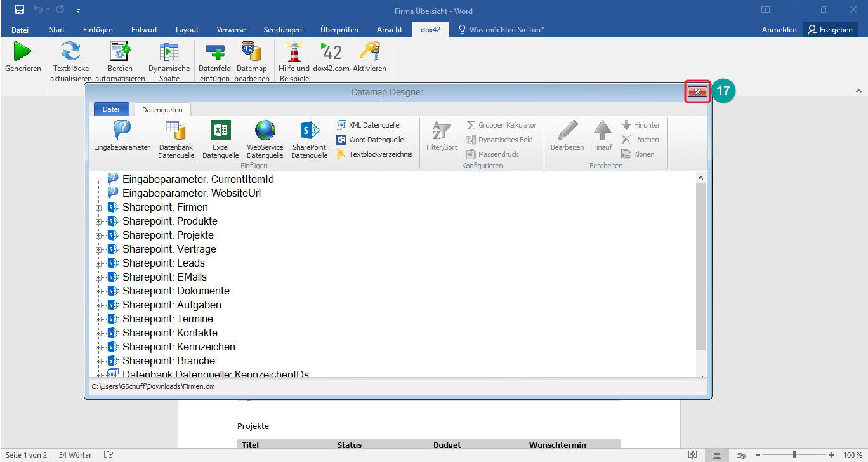Expand the Sharepoint: Leads node
This screenshot has width=868, height=462.
[x=98, y=263]
